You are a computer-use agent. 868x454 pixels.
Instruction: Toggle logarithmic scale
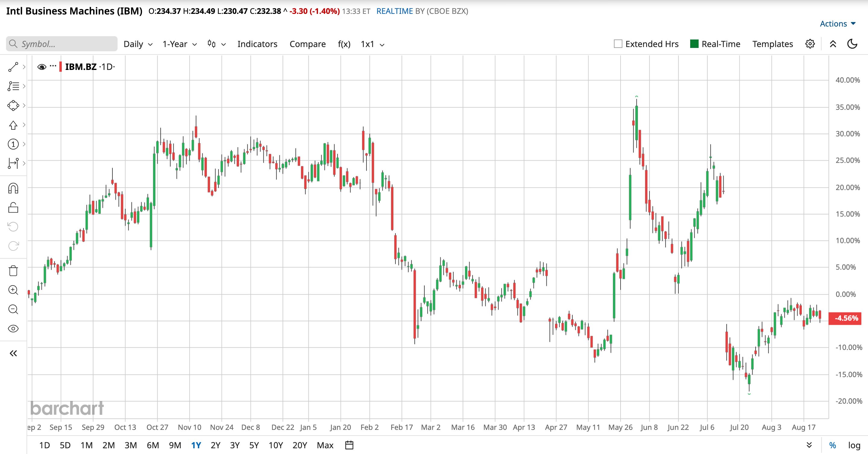coord(854,445)
